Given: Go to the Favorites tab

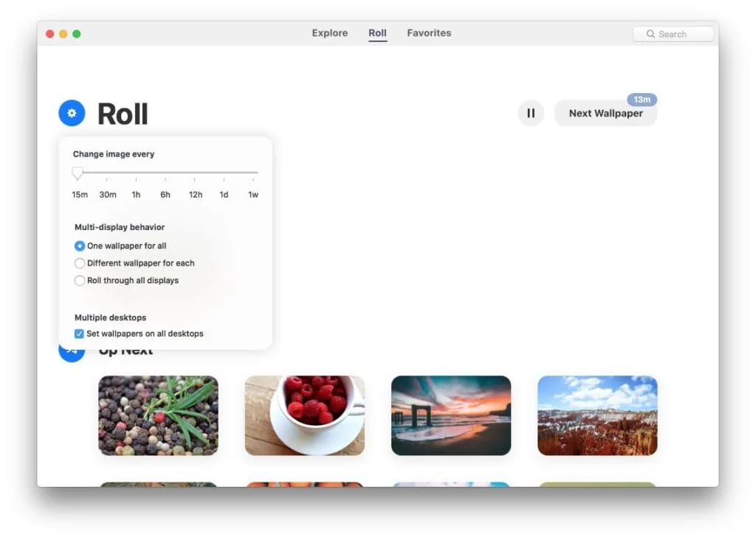Looking at the screenshot, I should 429,32.
